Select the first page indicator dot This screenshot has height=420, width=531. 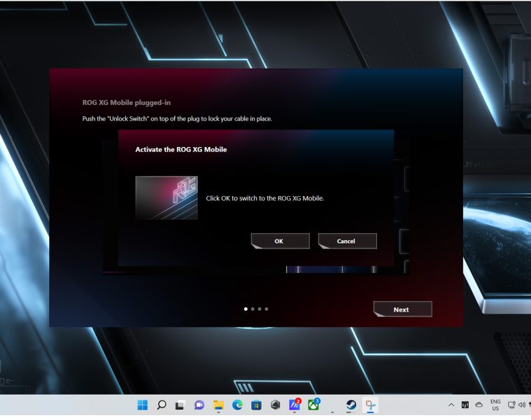point(246,309)
